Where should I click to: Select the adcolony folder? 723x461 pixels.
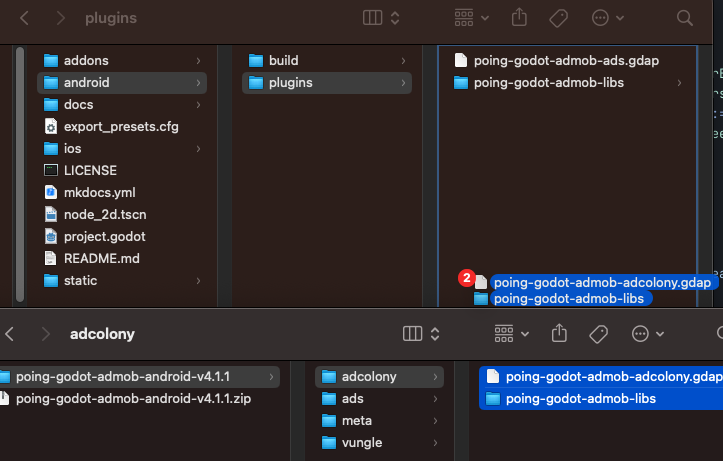[379, 377]
